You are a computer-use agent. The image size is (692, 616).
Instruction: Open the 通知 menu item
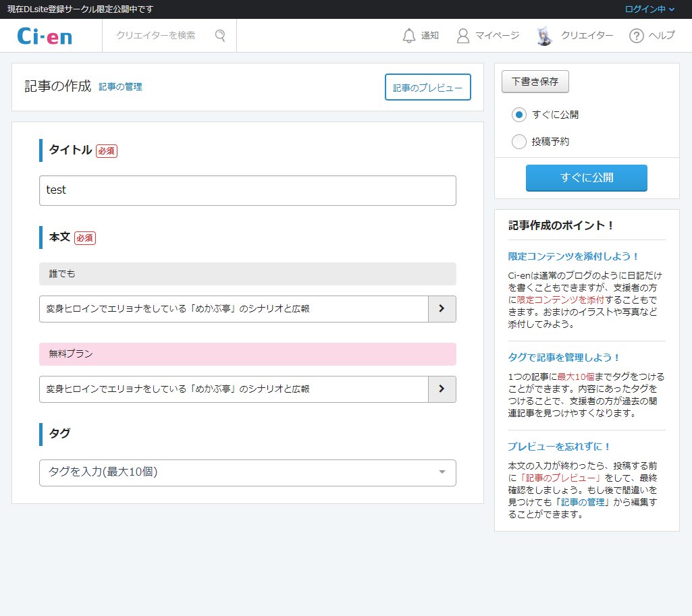[x=429, y=36]
